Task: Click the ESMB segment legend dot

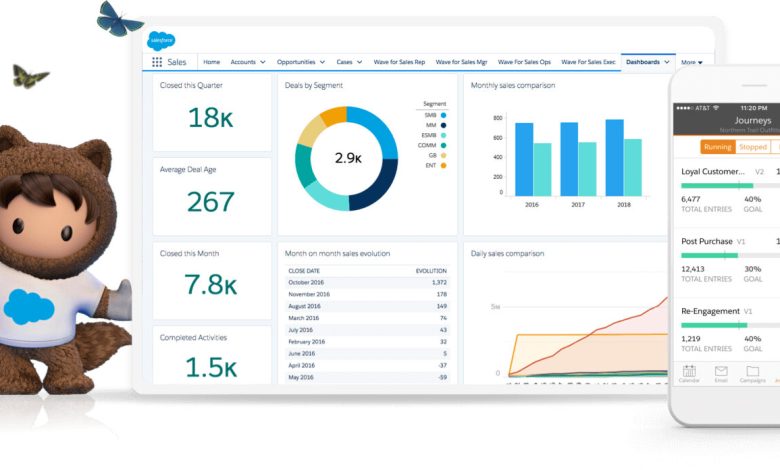Action: [x=443, y=135]
